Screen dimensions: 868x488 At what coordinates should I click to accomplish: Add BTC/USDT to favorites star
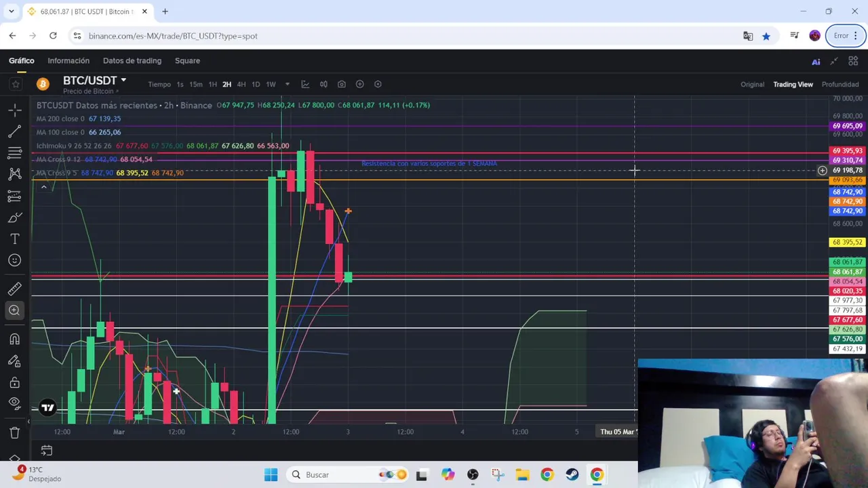(16, 84)
